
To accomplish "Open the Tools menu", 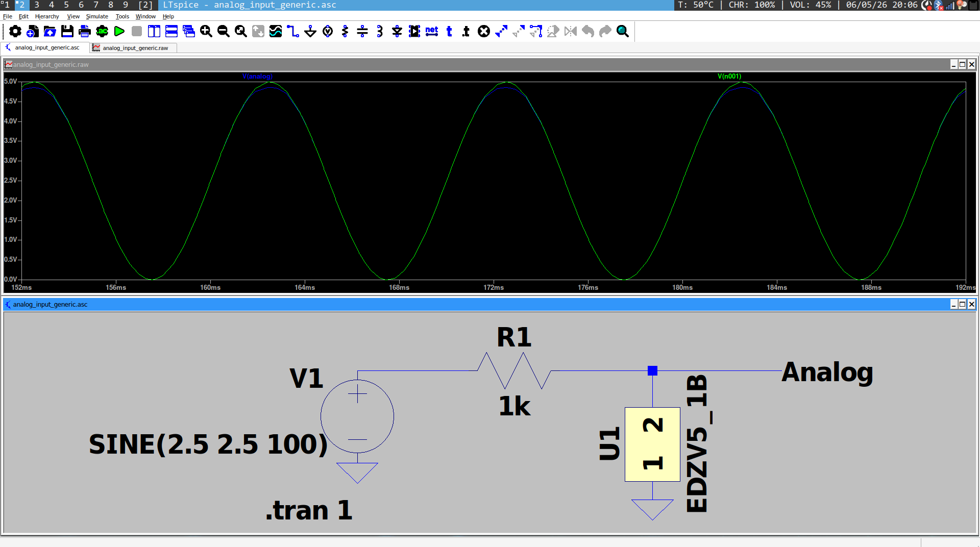I will pos(122,16).
